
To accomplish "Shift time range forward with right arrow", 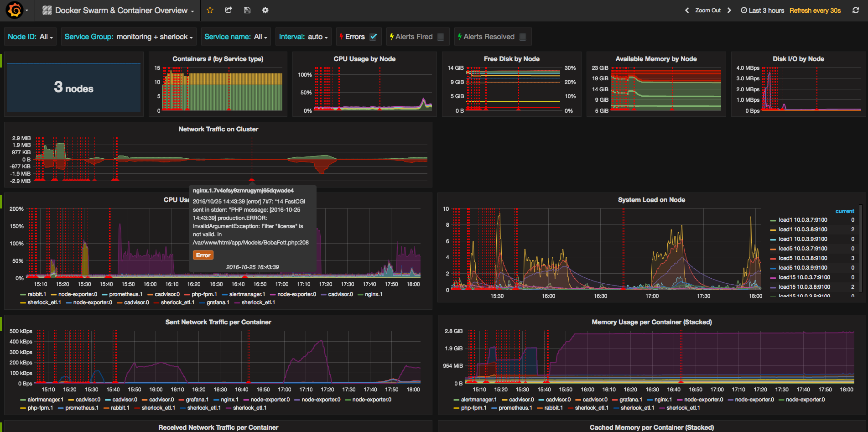I will [729, 10].
